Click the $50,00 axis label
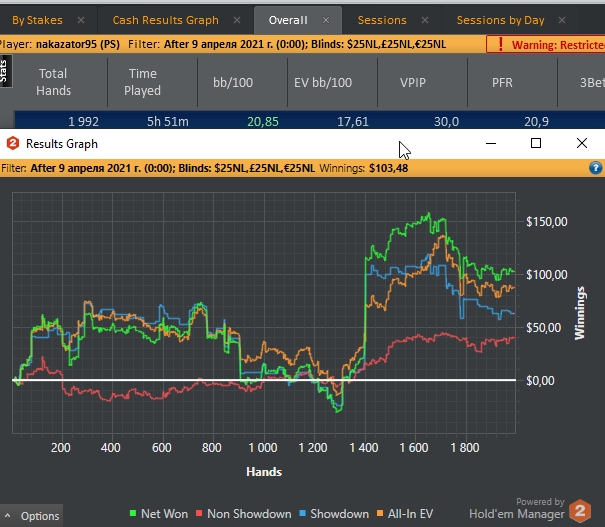This screenshot has height=527, width=605. coord(544,328)
